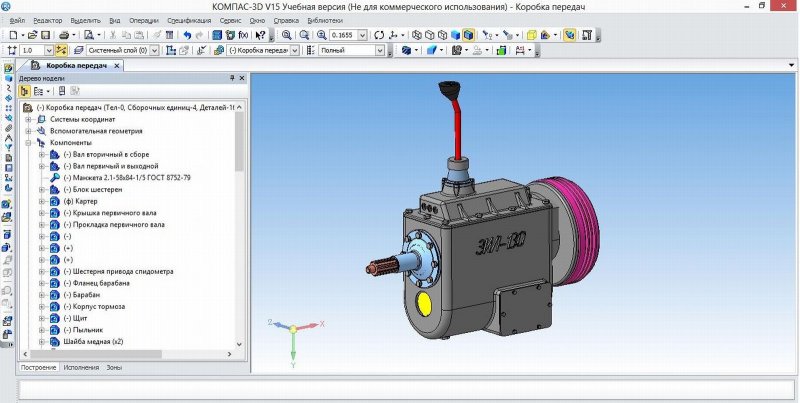Select the sketch tool at top of left sidebar
Viewport: 800px width, 403px height.
click(8, 68)
